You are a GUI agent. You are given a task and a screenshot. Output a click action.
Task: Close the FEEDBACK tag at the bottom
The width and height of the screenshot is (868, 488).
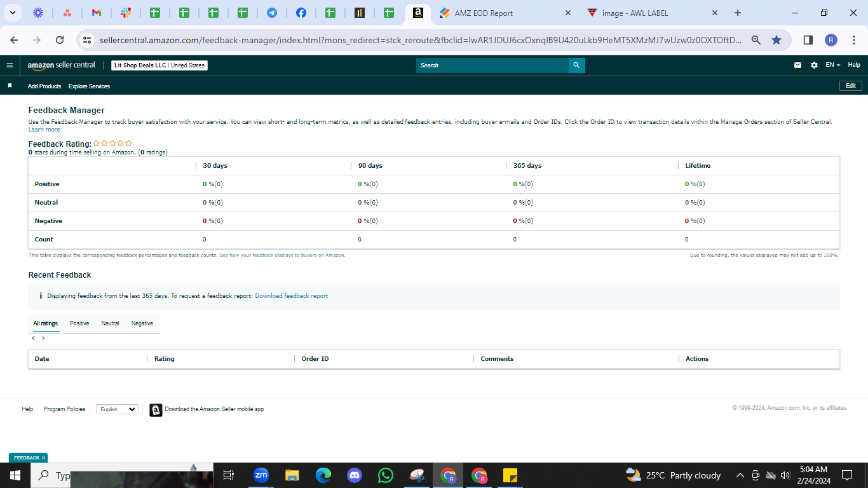point(43,457)
